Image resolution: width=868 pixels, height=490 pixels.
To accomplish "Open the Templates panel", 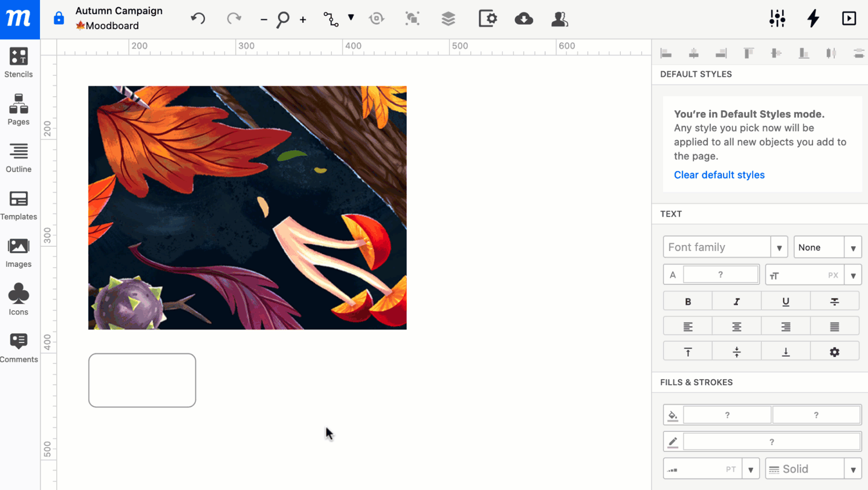I will (x=19, y=205).
